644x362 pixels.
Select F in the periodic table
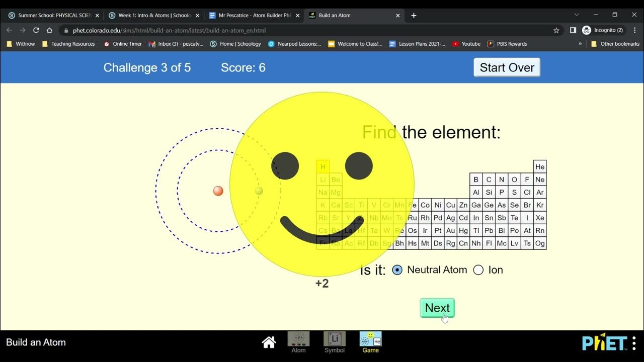pyautogui.click(x=527, y=179)
